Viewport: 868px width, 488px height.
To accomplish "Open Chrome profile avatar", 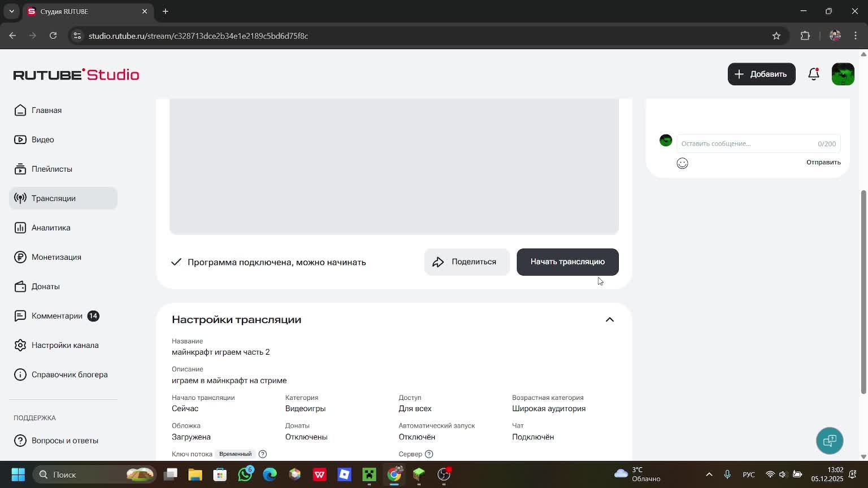I will click(x=835, y=36).
